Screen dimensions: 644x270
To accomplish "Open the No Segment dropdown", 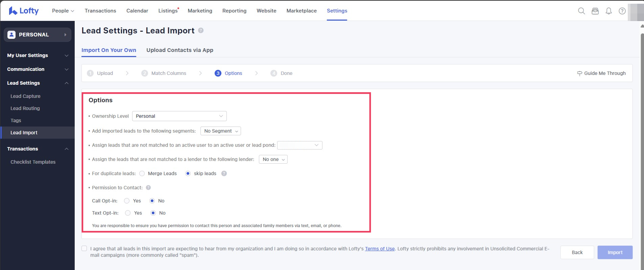I will coord(220,131).
